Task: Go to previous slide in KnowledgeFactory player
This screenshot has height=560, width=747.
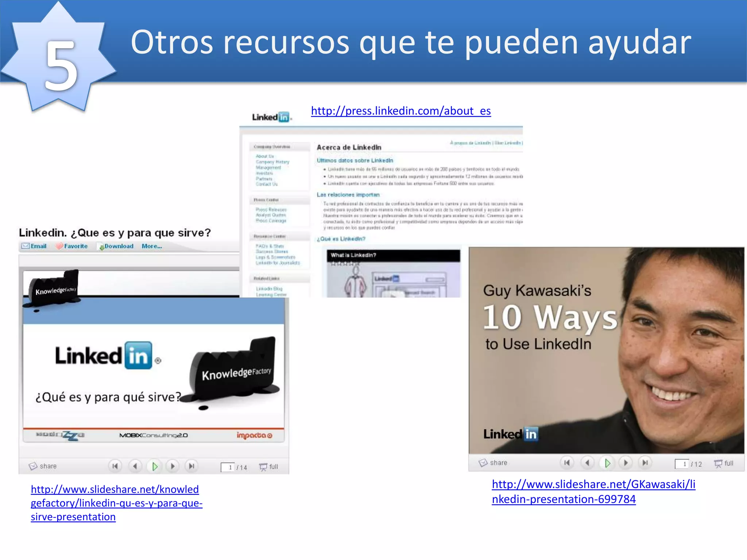Action: (135, 466)
